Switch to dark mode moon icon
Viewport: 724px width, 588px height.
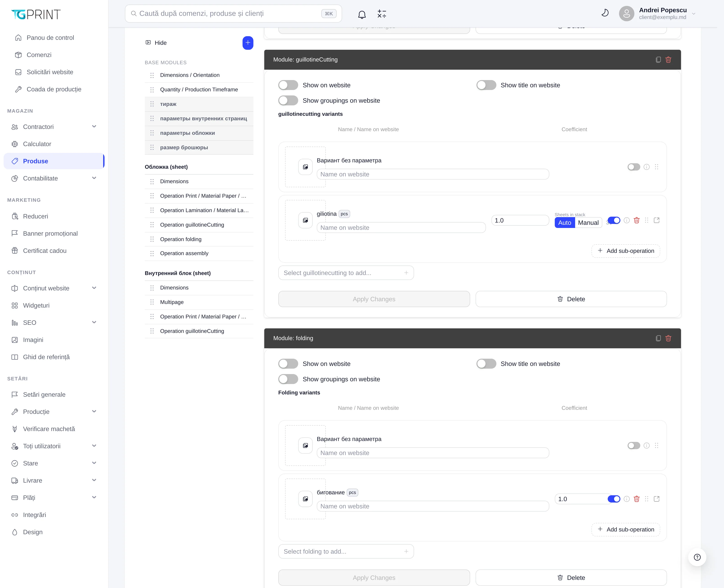point(605,13)
